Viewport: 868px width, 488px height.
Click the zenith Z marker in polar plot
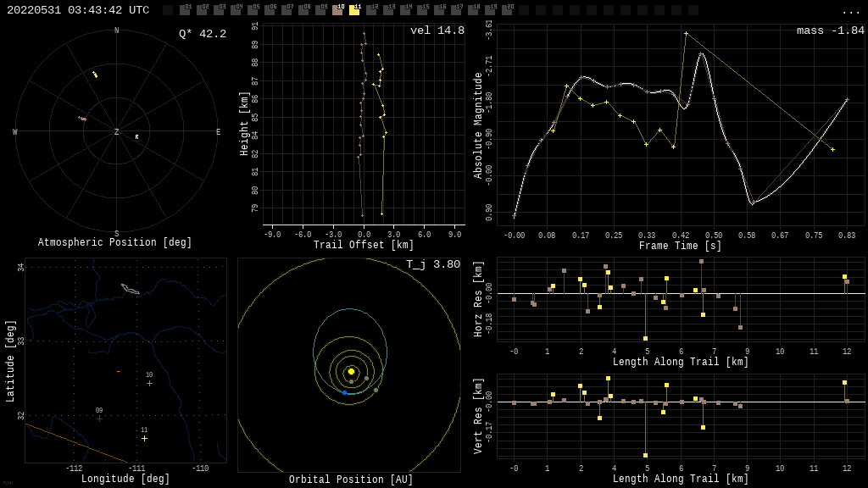coord(117,132)
